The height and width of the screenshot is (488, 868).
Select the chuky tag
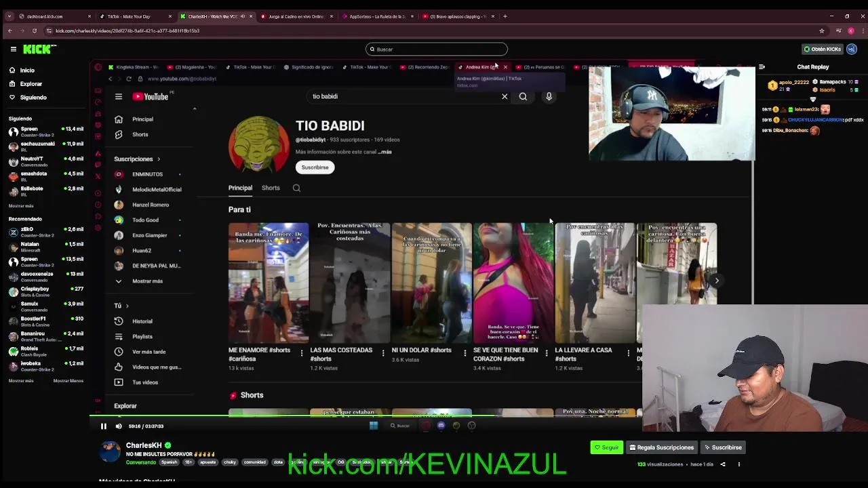(x=230, y=462)
